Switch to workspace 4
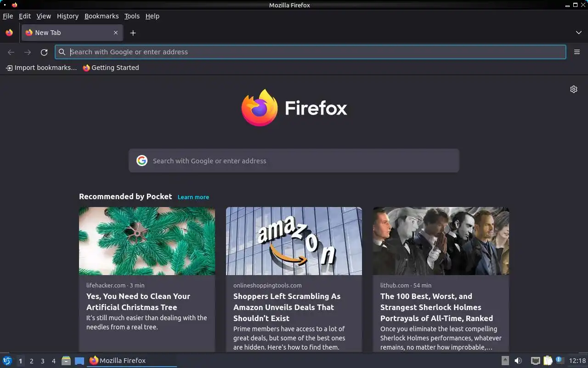The width and height of the screenshot is (588, 368). pos(53,361)
